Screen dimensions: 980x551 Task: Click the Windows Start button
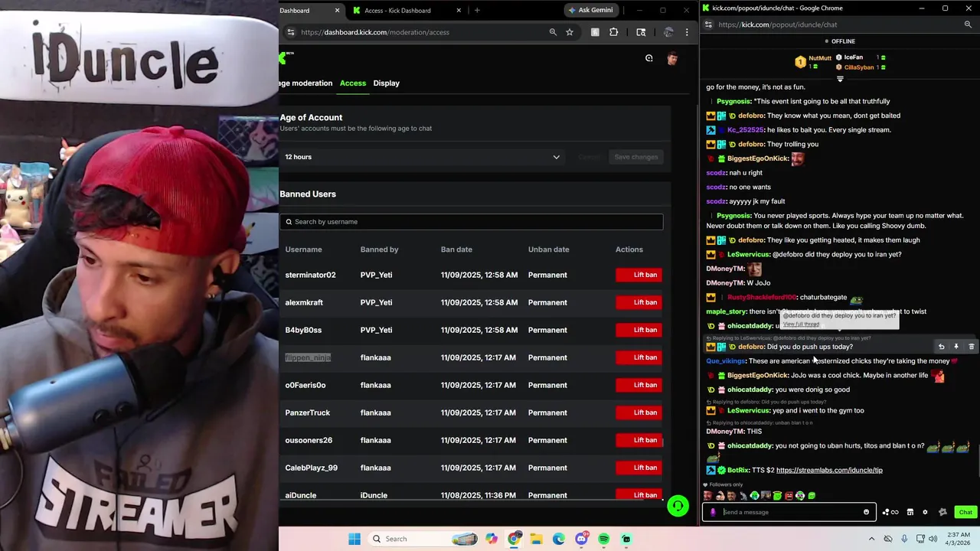coord(354,539)
